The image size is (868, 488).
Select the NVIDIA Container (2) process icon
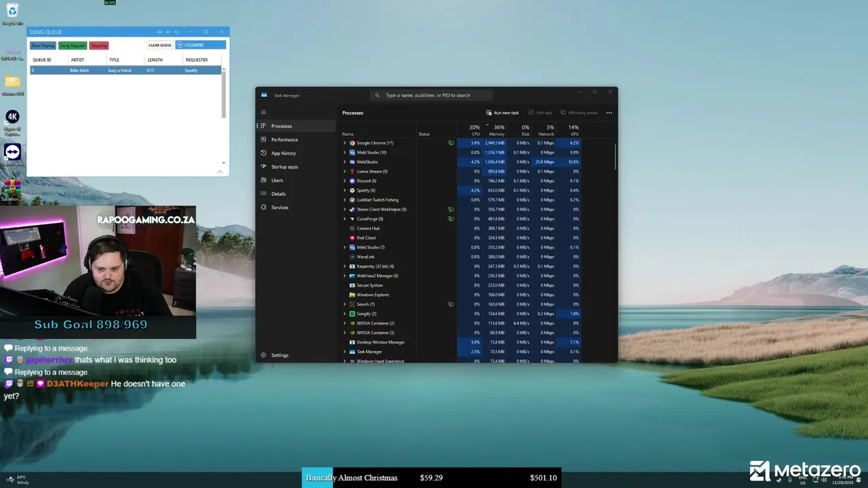tap(352, 323)
